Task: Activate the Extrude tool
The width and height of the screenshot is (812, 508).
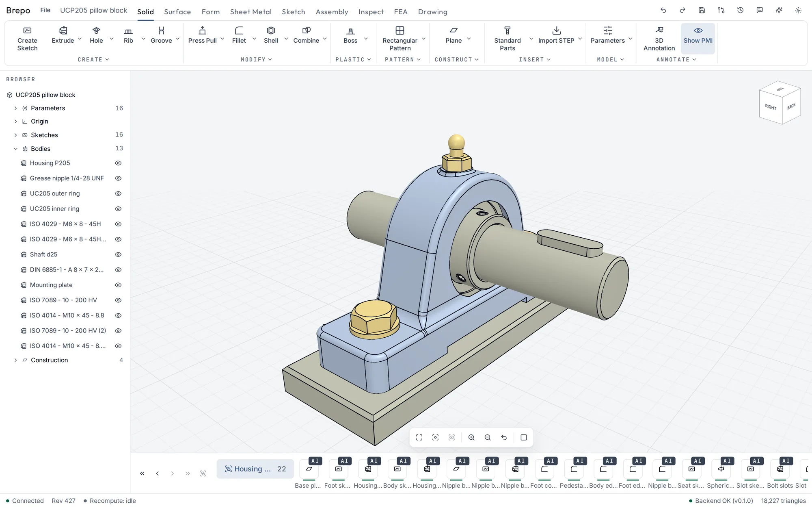Action: click(63, 35)
